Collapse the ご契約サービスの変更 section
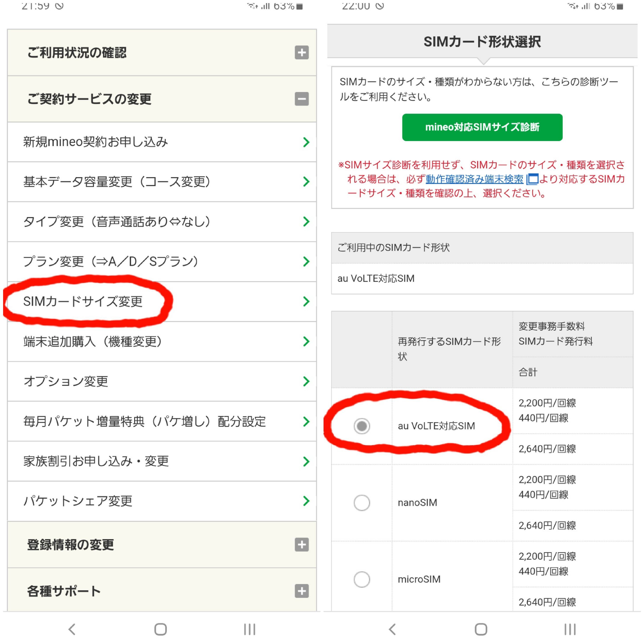 pos(301,99)
